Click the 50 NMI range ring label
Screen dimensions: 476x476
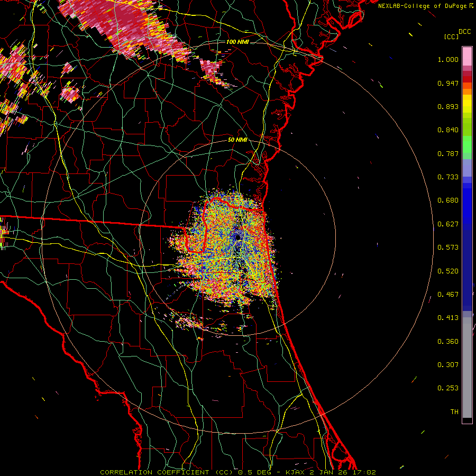coord(237,140)
